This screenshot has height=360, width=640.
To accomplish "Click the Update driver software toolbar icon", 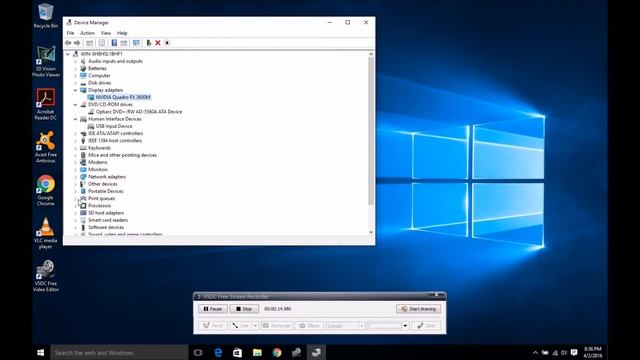I will click(149, 43).
